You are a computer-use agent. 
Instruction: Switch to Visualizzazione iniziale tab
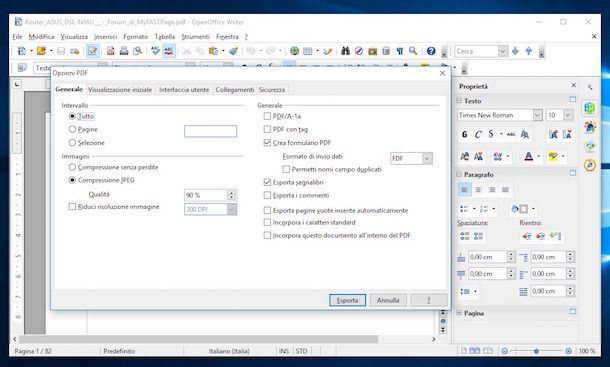coord(120,90)
